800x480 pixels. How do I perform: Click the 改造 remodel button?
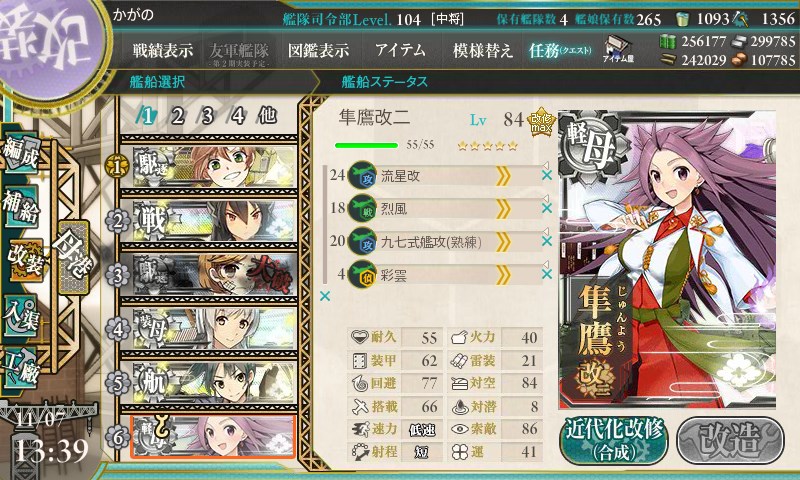(731, 440)
